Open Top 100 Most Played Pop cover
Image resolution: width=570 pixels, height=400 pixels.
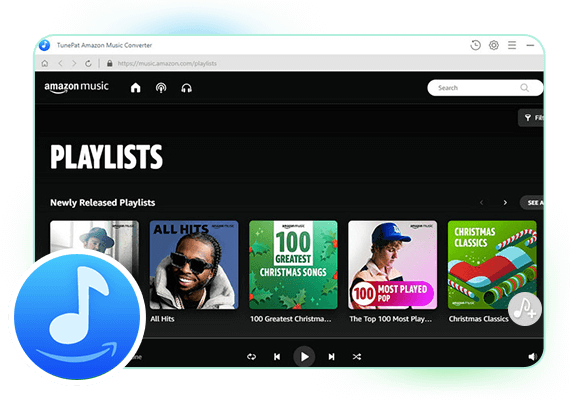(393, 265)
